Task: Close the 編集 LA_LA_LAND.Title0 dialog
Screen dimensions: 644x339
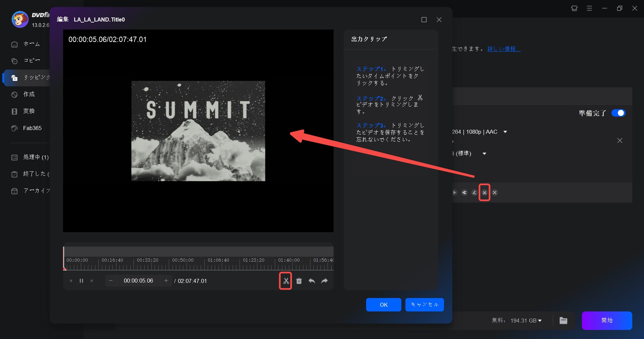Action: pyautogui.click(x=439, y=20)
